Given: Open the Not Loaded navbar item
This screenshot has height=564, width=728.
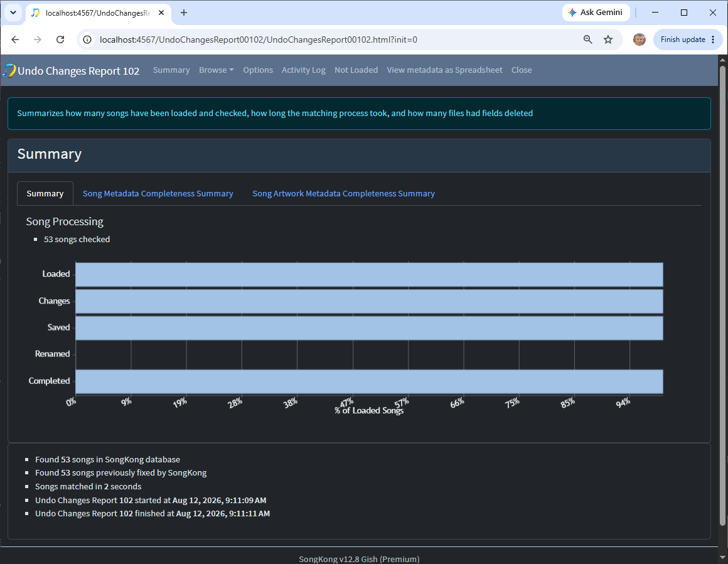Looking at the screenshot, I should click(x=356, y=70).
